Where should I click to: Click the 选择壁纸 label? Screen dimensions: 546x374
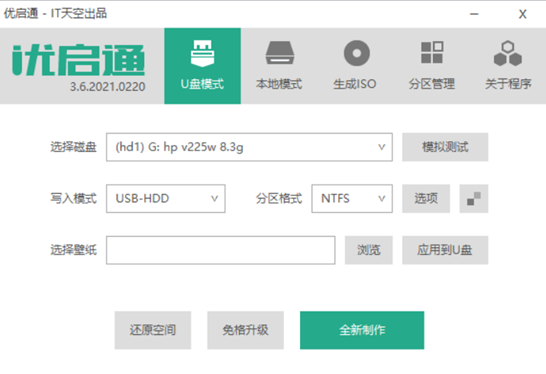pos(73,250)
